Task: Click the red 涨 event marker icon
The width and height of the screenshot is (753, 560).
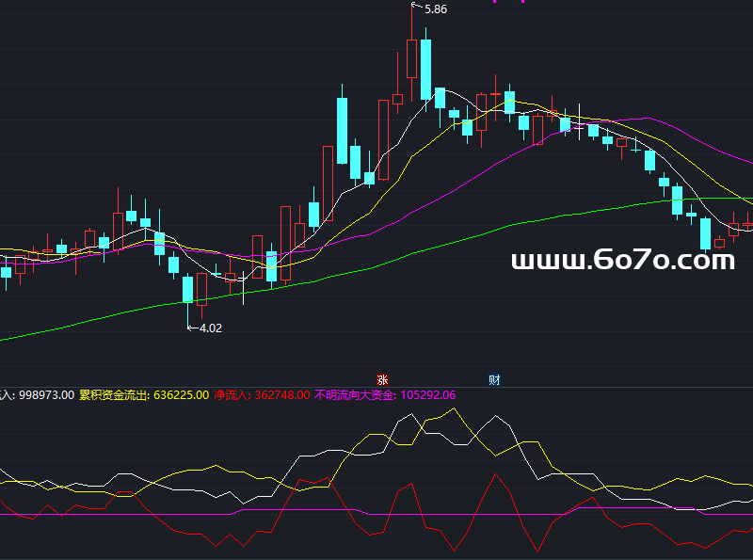Action: point(382,380)
